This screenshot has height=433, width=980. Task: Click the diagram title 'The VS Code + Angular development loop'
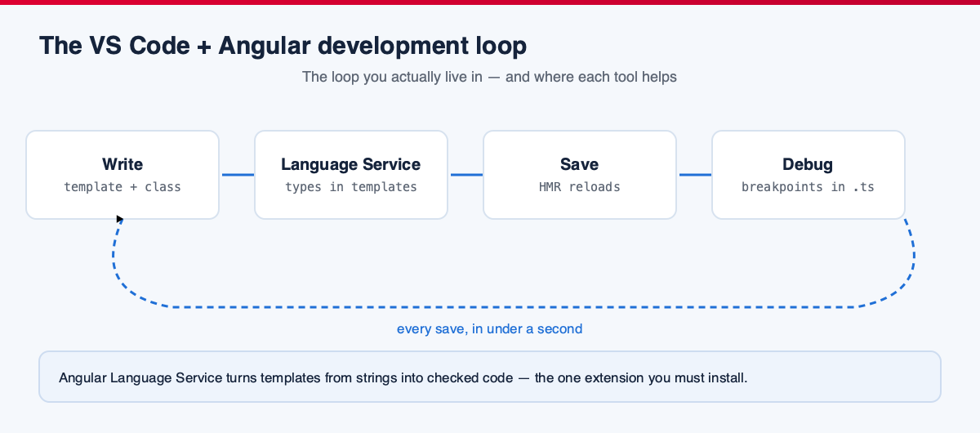coord(283,46)
